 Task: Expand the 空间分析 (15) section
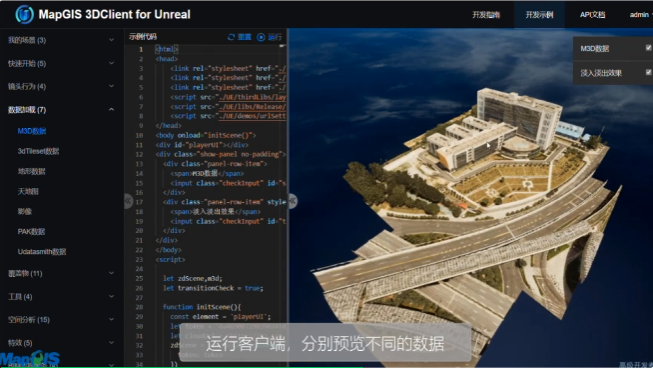61,319
